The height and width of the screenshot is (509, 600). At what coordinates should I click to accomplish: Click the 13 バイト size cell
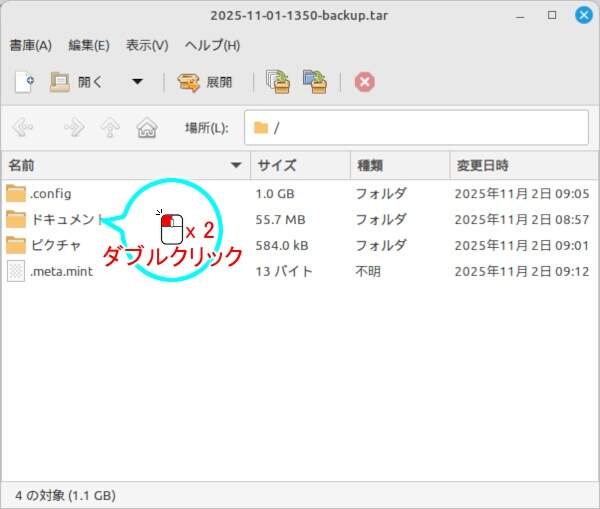point(284,271)
